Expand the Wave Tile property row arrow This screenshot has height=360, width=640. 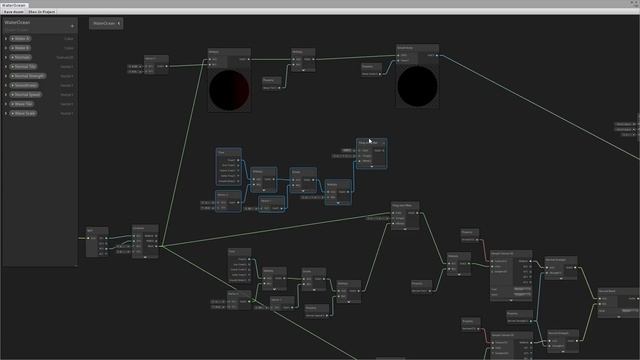(6, 104)
